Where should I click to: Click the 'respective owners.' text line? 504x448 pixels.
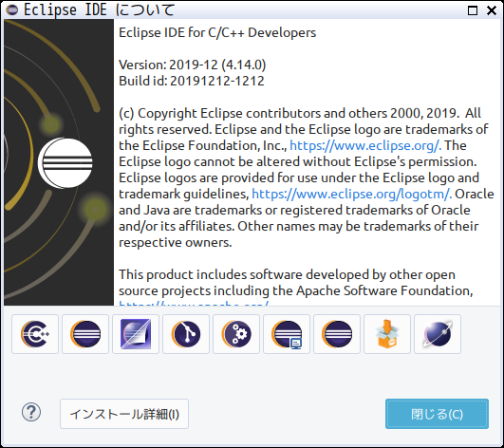(x=176, y=243)
